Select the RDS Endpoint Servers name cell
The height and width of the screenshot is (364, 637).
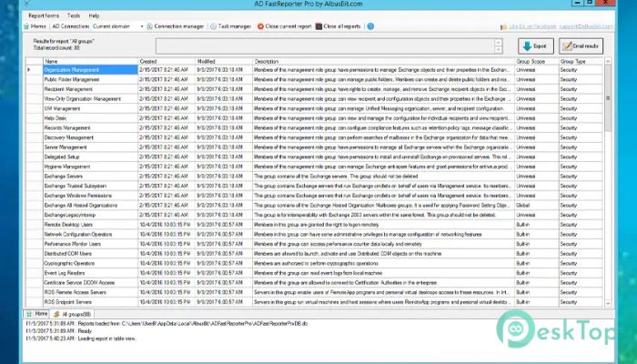(x=90, y=302)
